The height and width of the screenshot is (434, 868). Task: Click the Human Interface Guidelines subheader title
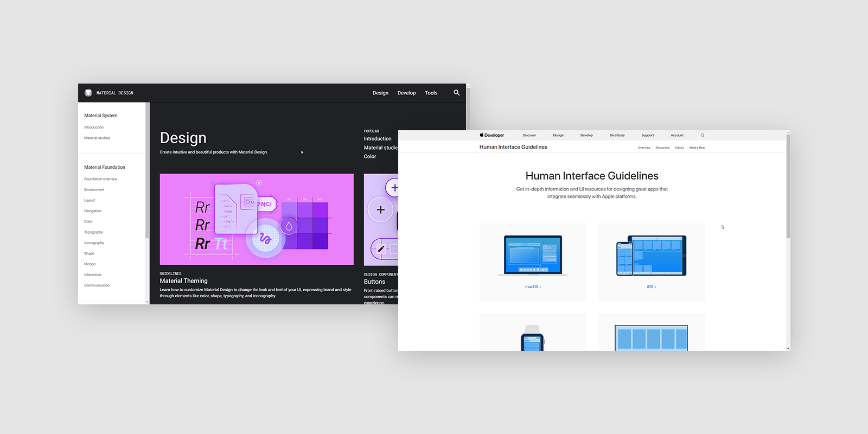pyautogui.click(x=513, y=147)
